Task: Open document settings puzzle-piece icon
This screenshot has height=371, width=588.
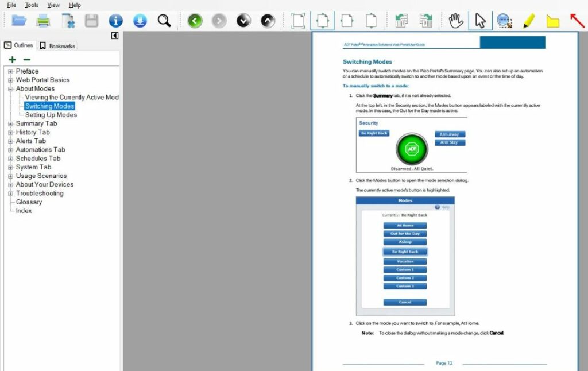Action: (68, 21)
